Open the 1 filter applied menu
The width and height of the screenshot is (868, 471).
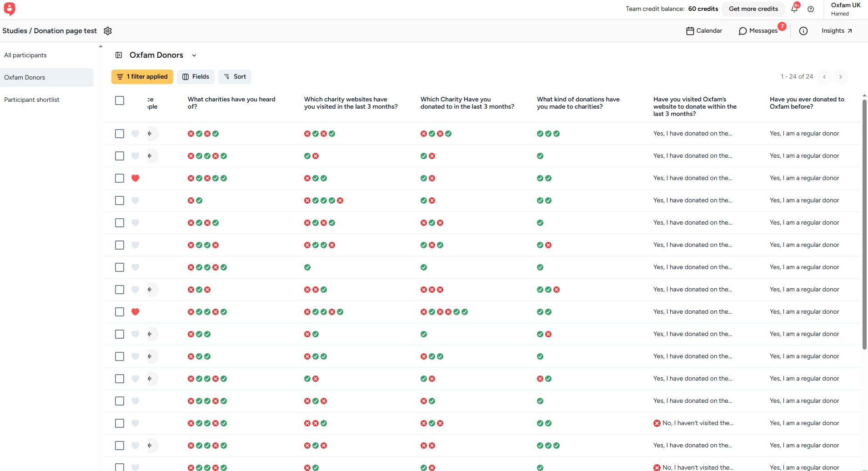[142, 77]
